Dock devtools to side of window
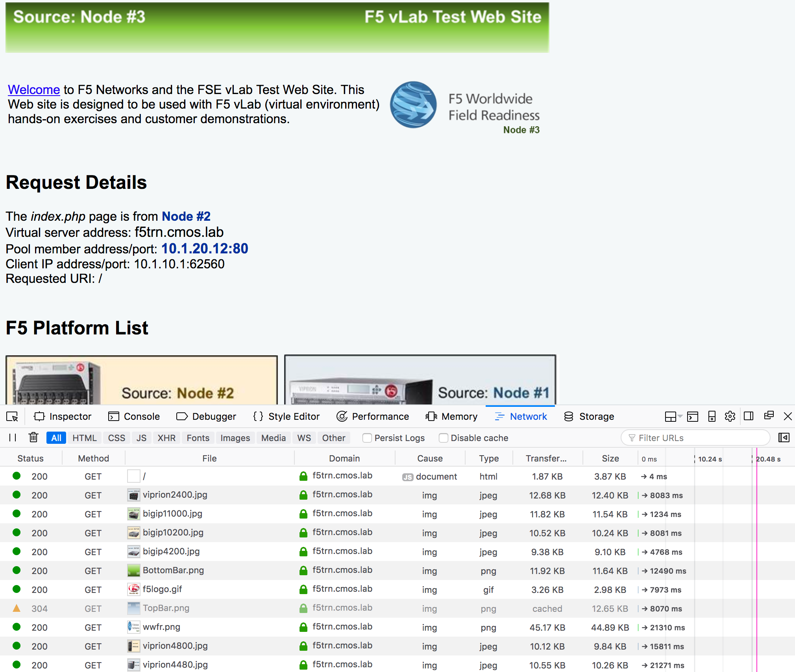The image size is (795, 672). [x=749, y=416]
